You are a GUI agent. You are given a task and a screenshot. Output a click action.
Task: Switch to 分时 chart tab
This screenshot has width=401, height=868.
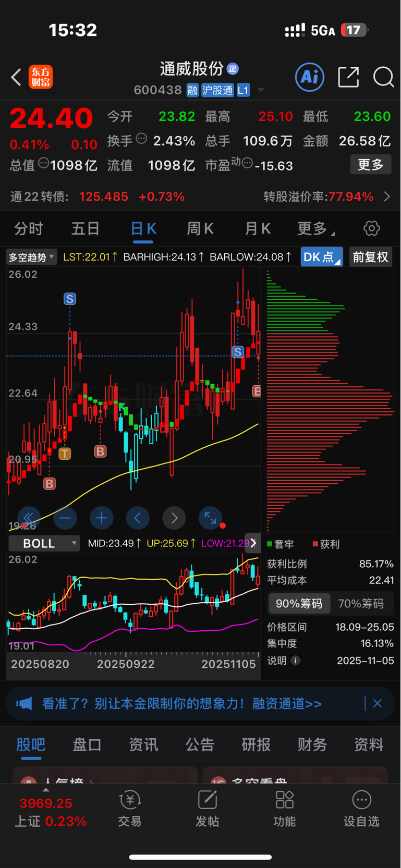tap(29, 228)
